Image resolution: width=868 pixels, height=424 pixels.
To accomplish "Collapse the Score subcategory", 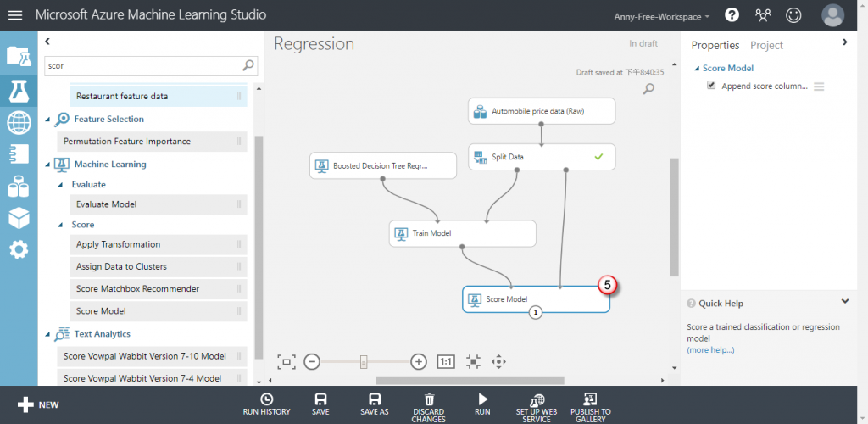I will pos(61,225).
